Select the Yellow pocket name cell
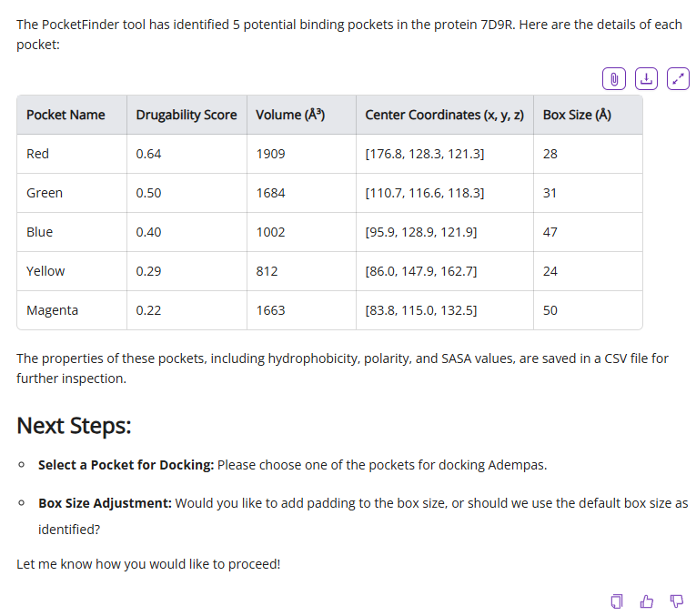This screenshot has height=616, width=696. [x=45, y=271]
